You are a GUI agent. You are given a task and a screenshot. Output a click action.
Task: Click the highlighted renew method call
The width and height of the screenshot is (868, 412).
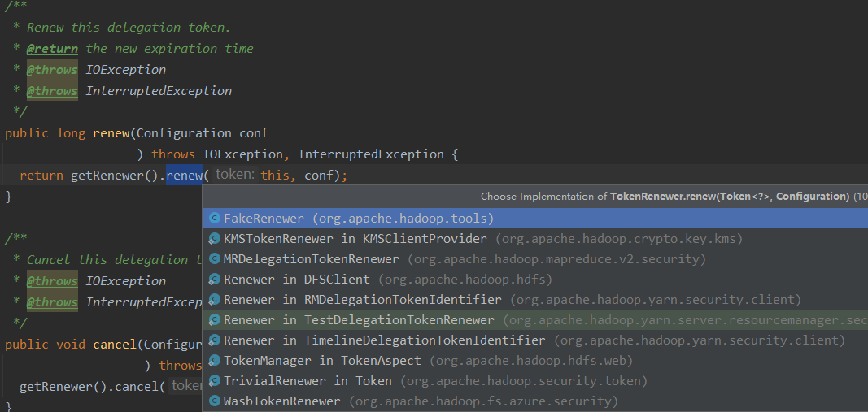(185, 176)
